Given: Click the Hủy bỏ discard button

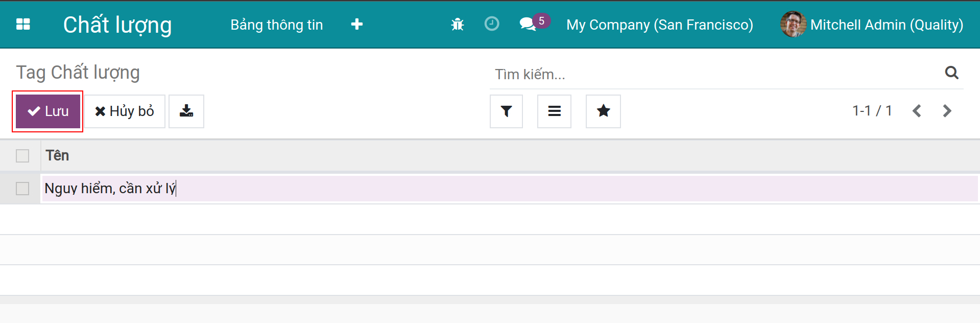Looking at the screenshot, I should tap(125, 111).
